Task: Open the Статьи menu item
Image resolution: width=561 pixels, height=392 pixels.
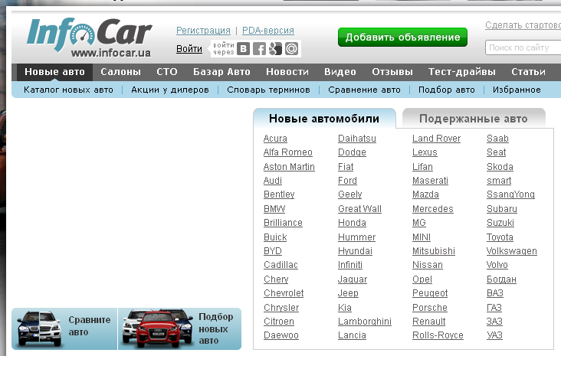Action: 528,72
